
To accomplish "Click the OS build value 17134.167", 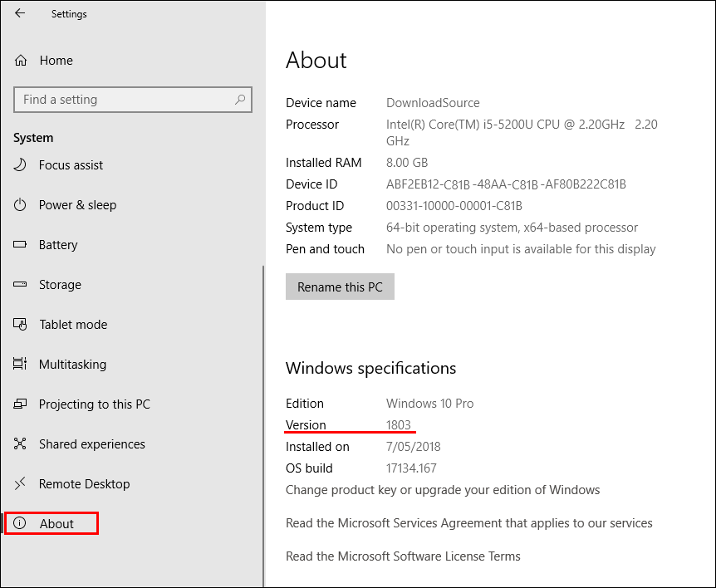I will click(x=411, y=468).
